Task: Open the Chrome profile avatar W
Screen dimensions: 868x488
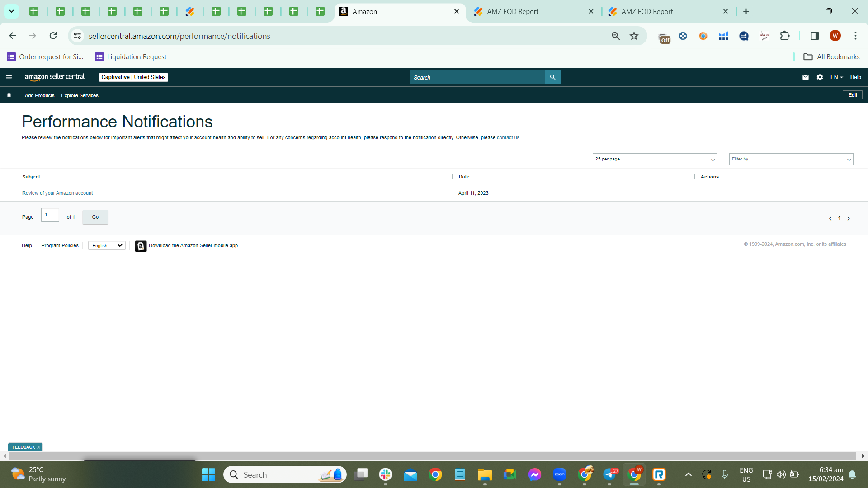Action: coord(835,36)
